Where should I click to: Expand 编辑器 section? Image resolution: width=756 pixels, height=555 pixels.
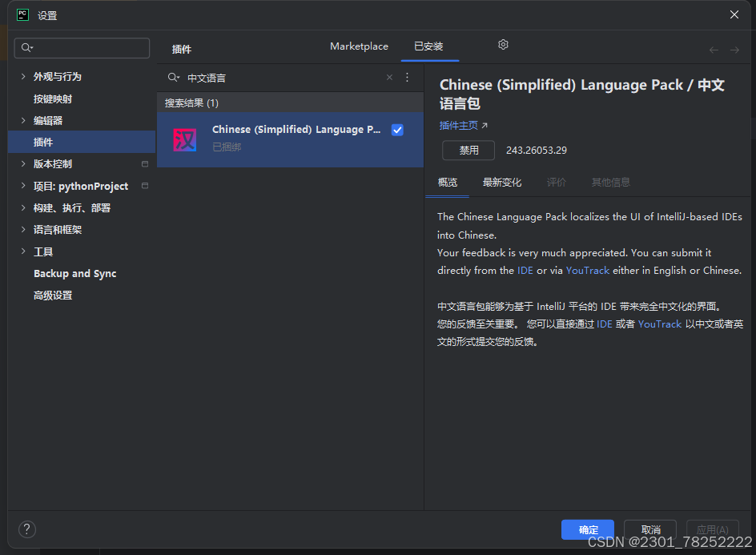(23, 120)
